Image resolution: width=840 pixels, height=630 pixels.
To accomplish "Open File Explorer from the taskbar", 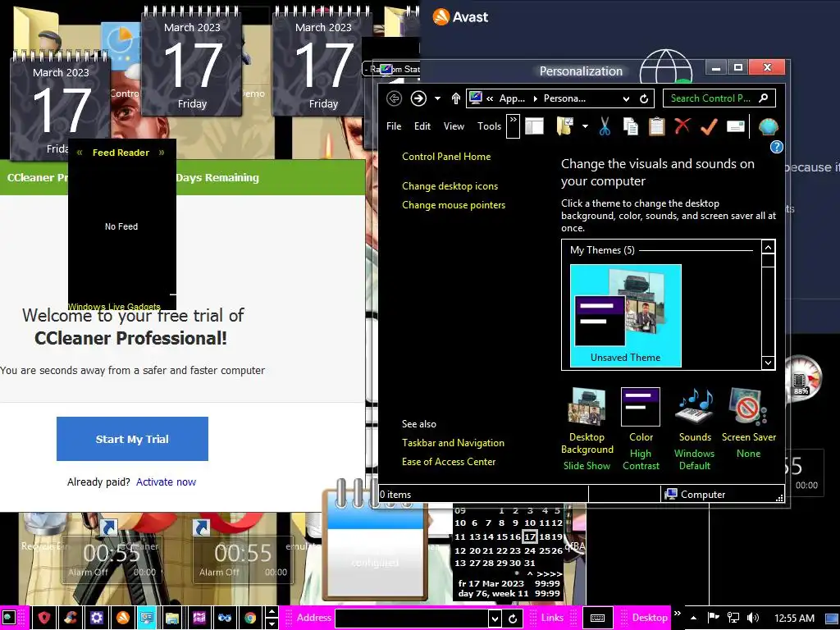I will 172,618.
